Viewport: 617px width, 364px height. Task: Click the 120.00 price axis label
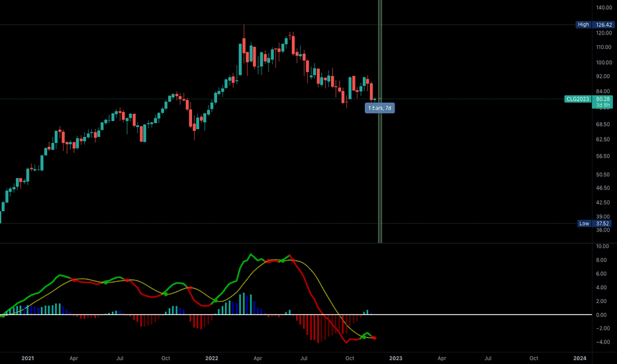point(604,33)
